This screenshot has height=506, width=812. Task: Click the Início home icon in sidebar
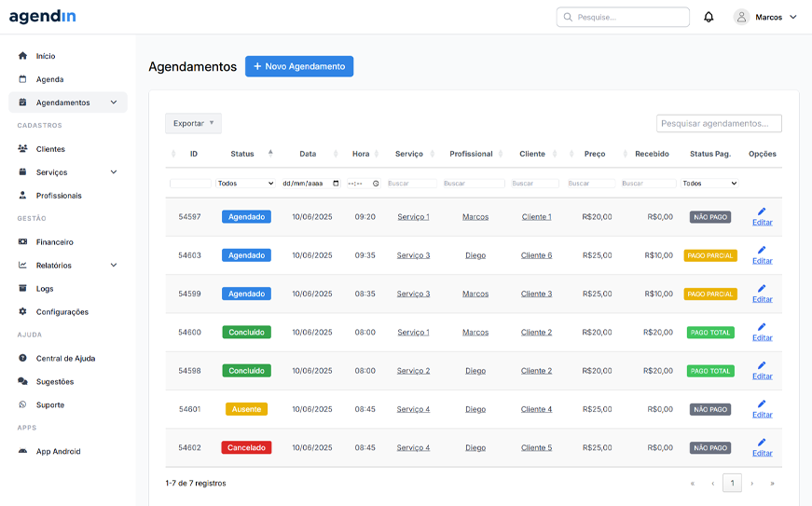pyautogui.click(x=22, y=56)
